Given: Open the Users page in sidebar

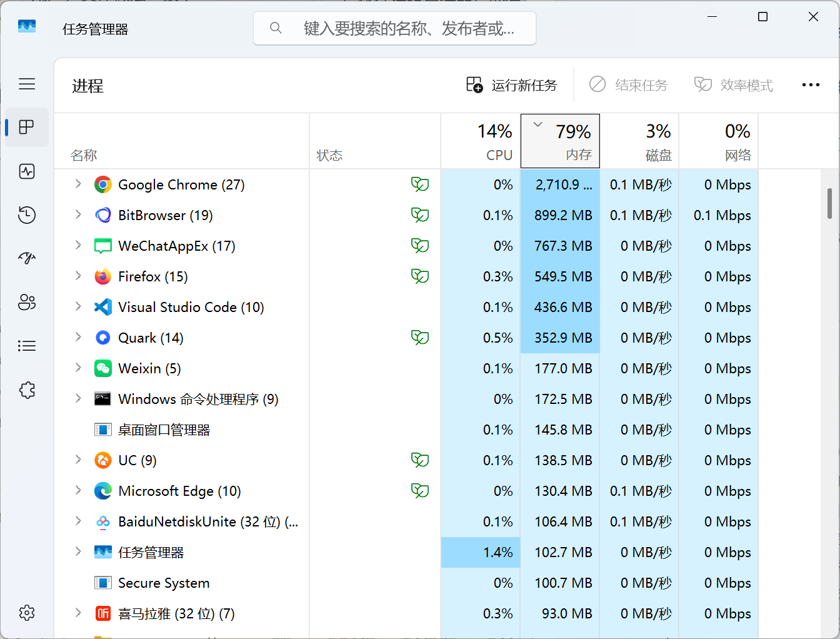Looking at the screenshot, I should pos(27,303).
